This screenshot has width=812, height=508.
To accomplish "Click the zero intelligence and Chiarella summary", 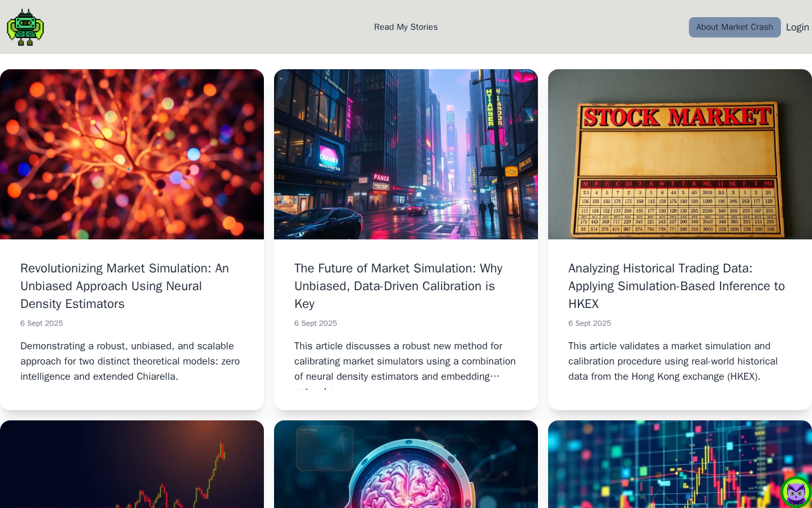I will tap(130, 361).
